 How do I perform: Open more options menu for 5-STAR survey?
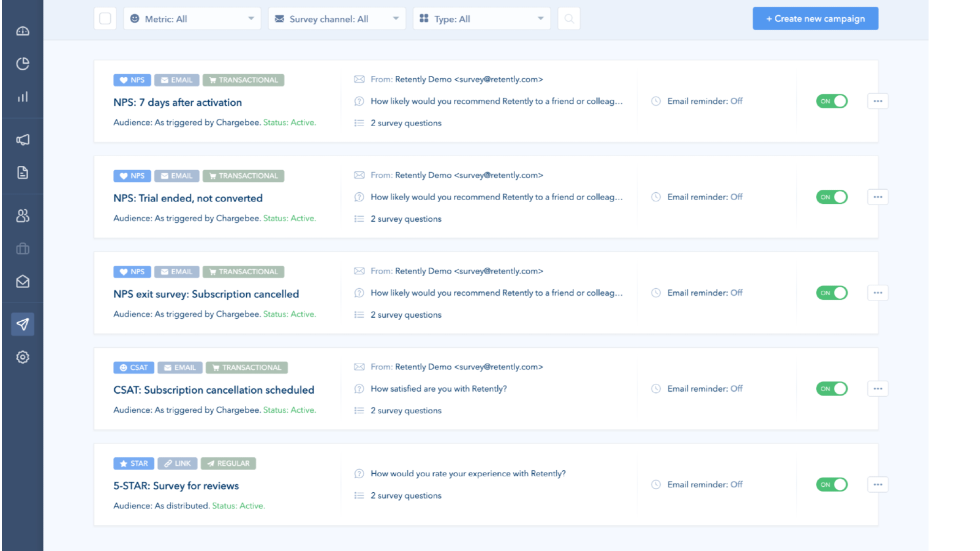[878, 485]
